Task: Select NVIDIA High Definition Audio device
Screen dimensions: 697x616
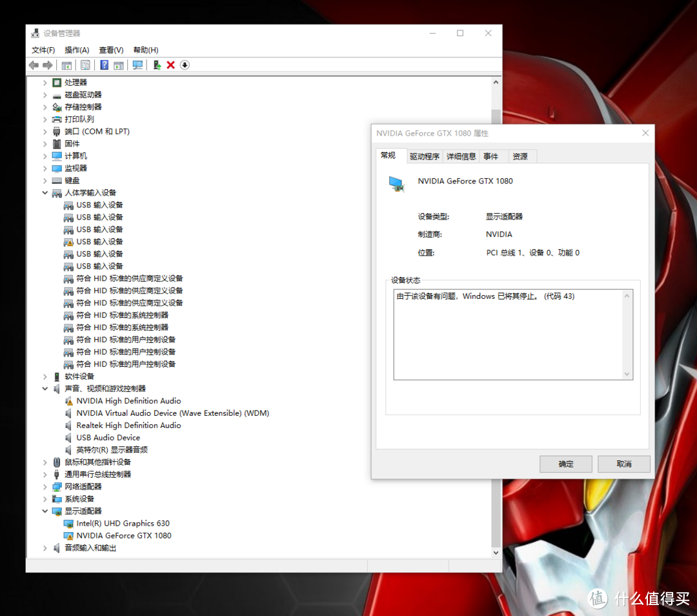Action: tap(128, 401)
